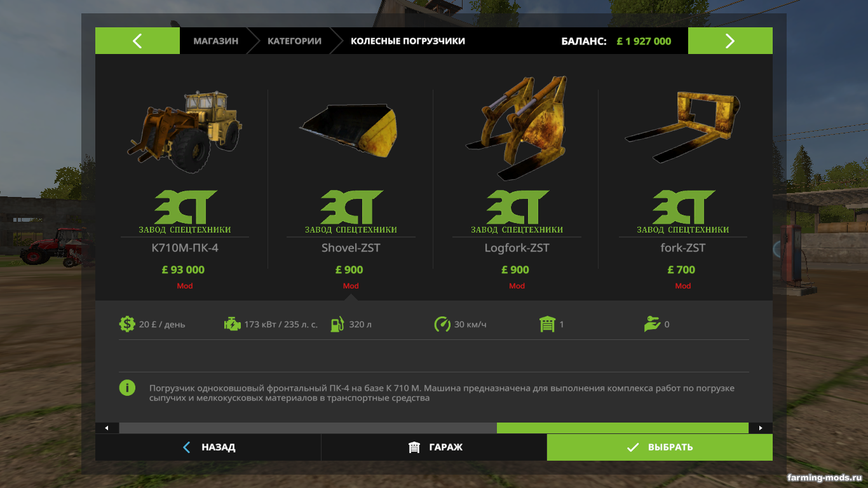Screen dimensions: 868x488
Task: Confirm with the ВЫБРАТЬ button
Action: point(660,447)
